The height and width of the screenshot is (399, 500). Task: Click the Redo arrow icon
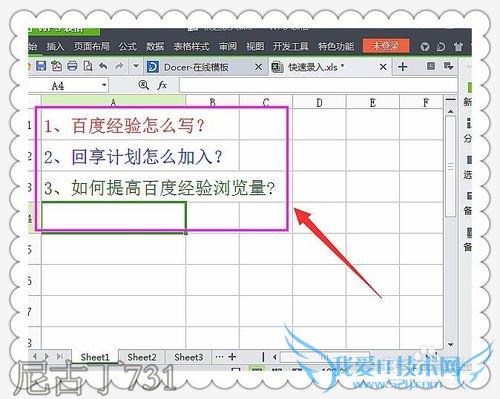click(x=119, y=66)
